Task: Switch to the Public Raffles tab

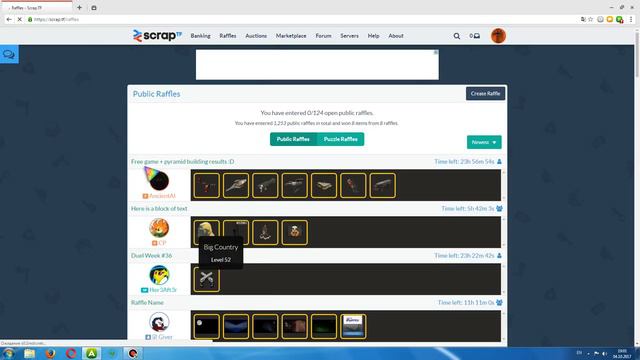Action: click(x=293, y=139)
